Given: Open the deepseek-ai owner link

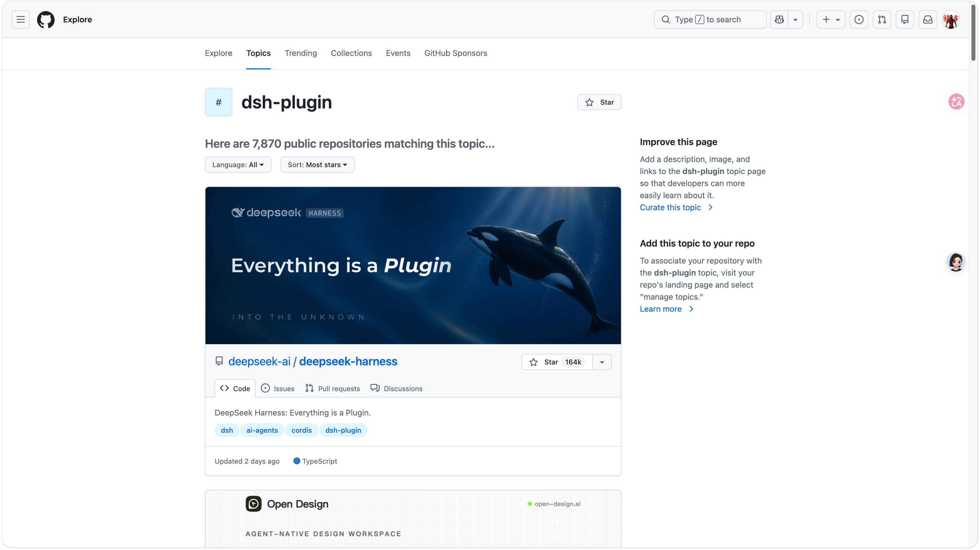Looking at the screenshot, I should click(x=259, y=361).
